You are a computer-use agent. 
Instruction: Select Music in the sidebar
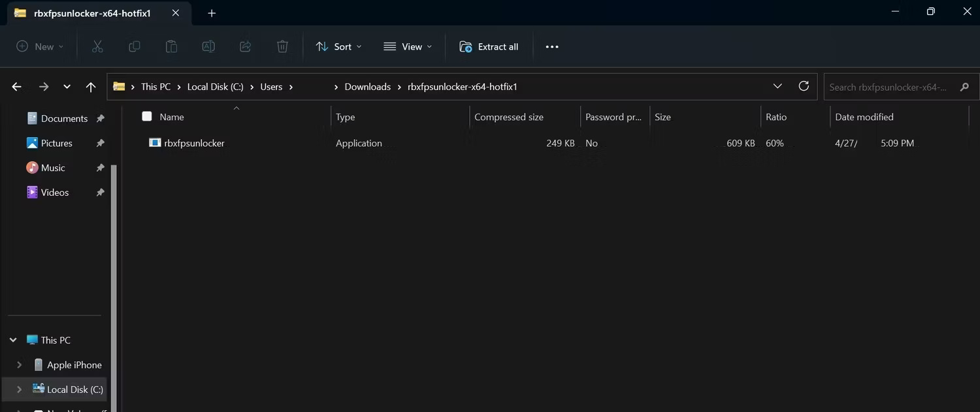click(54, 167)
